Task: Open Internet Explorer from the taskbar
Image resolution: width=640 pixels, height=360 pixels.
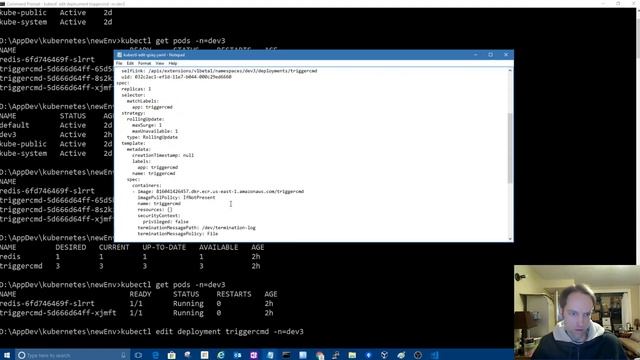Action: pos(221,355)
